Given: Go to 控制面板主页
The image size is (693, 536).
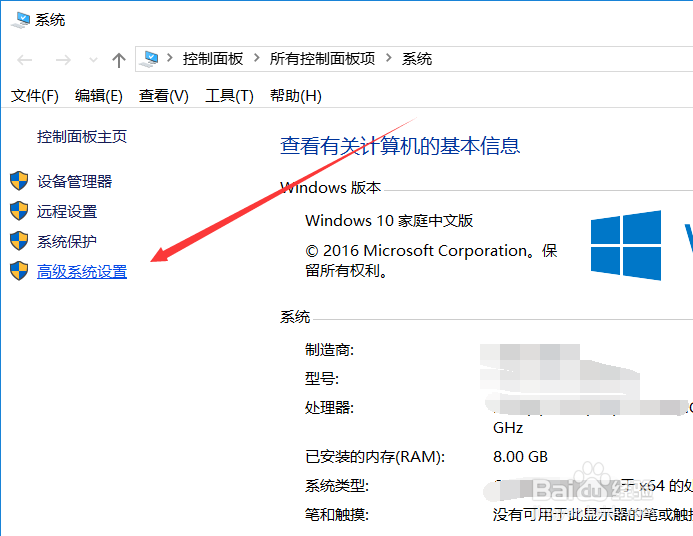Looking at the screenshot, I should click(x=82, y=137).
